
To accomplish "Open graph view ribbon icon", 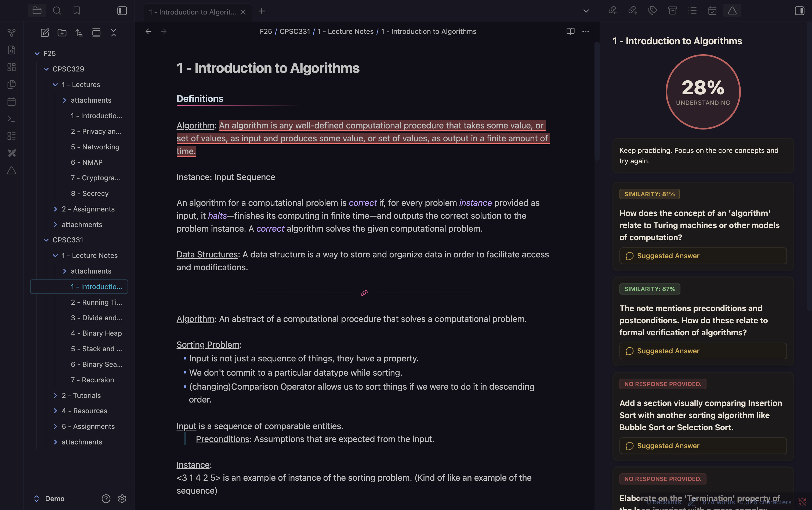I will tap(12, 33).
